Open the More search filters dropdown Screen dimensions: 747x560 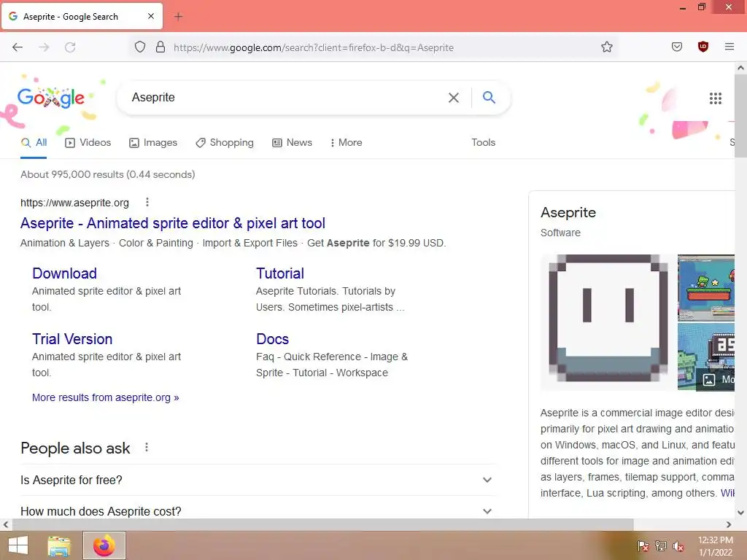pyautogui.click(x=346, y=142)
